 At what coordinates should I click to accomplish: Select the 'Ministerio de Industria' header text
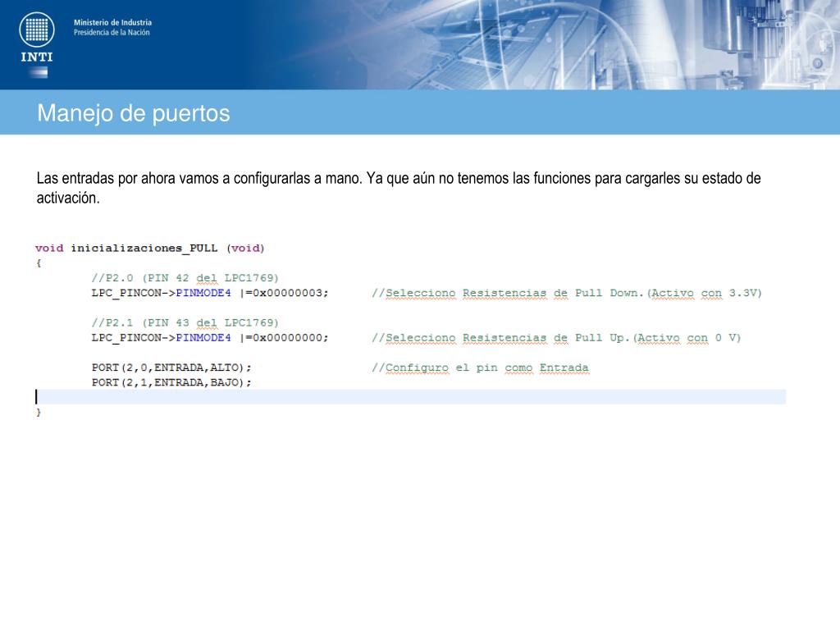pos(112,22)
